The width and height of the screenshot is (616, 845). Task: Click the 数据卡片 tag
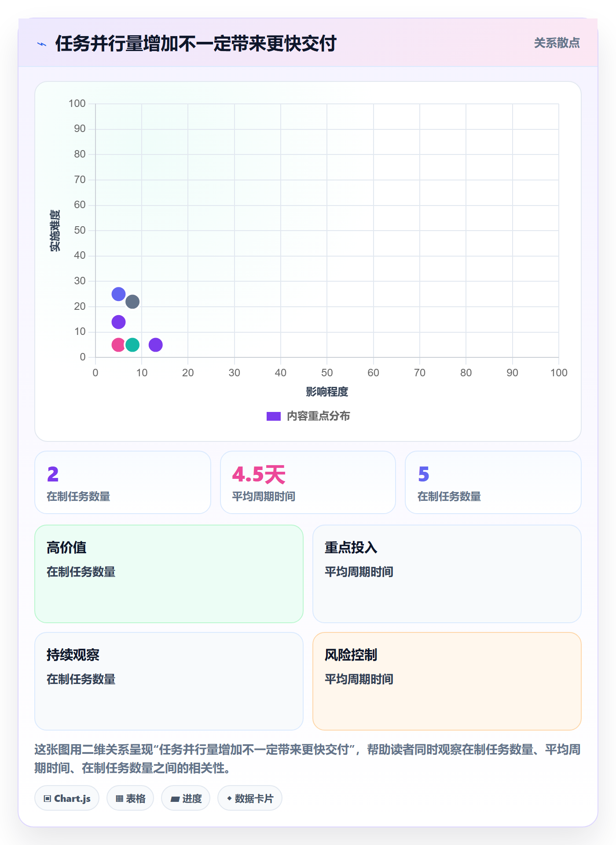pos(250,798)
